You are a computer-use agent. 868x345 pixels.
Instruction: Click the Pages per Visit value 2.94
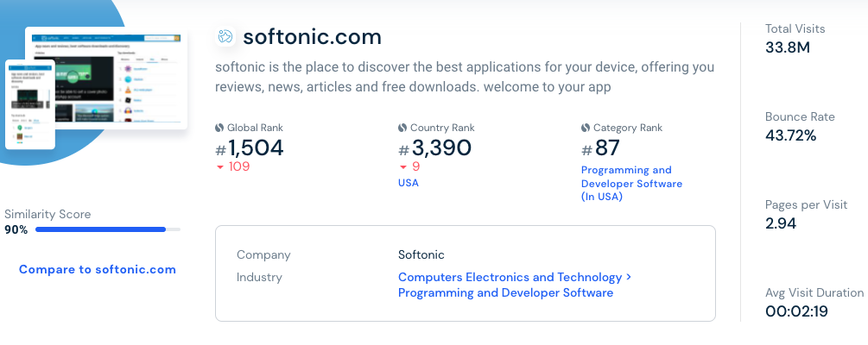781,223
